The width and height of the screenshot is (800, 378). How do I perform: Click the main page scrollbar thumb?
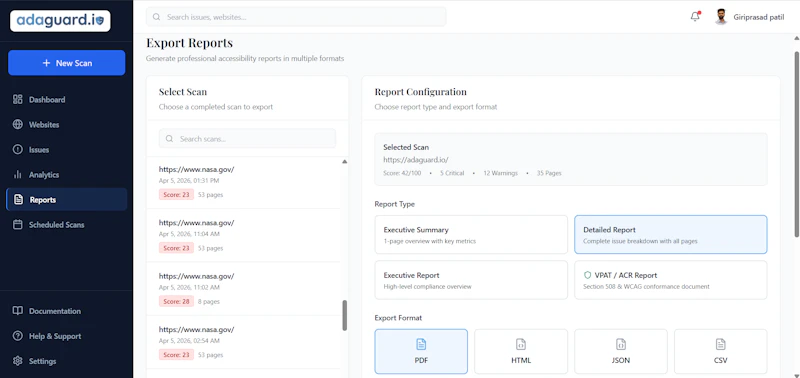[x=796, y=144]
